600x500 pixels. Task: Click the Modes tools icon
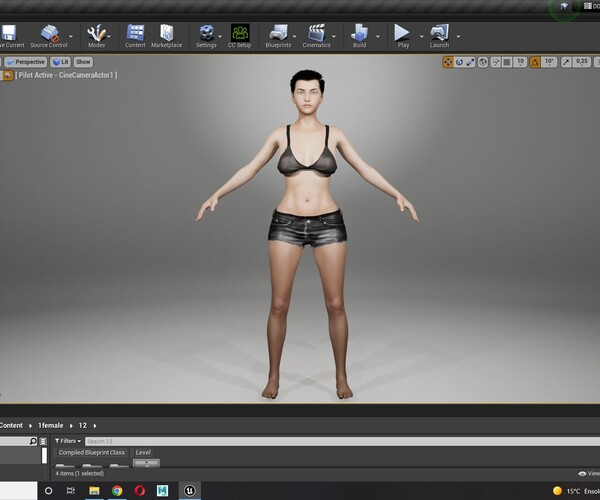pyautogui.click(x=96, y=33)
